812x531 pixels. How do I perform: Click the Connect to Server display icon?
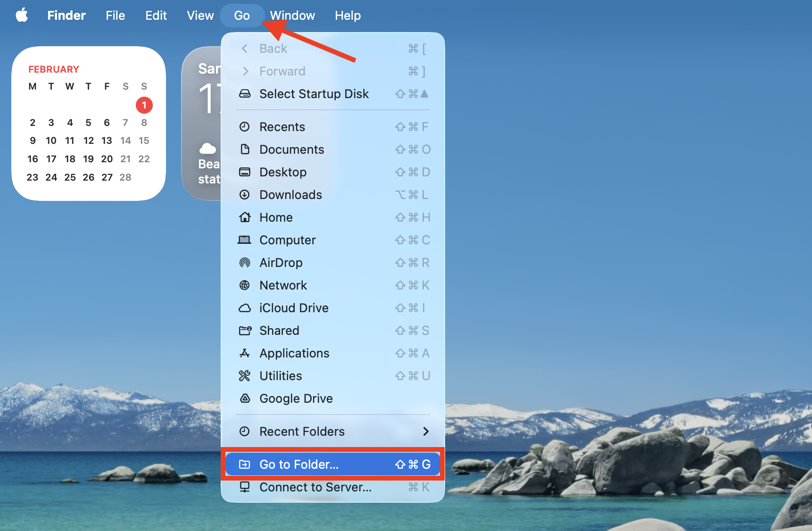[x=245, y=487]
